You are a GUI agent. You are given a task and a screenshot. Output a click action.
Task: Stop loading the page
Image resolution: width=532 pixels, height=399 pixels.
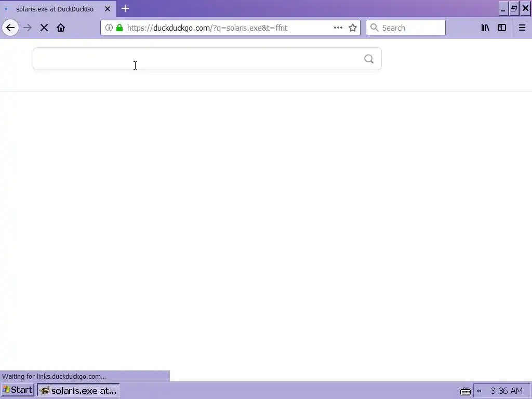(x=44, y=28)
